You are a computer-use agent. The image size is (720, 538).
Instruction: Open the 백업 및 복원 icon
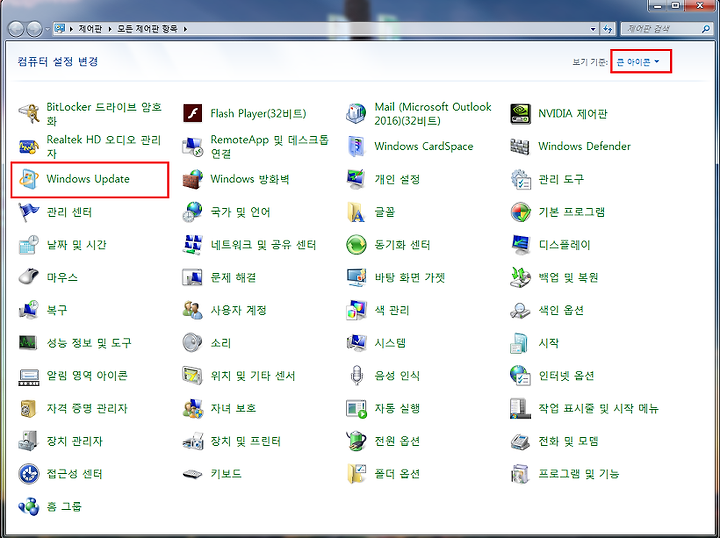(520, 277)
